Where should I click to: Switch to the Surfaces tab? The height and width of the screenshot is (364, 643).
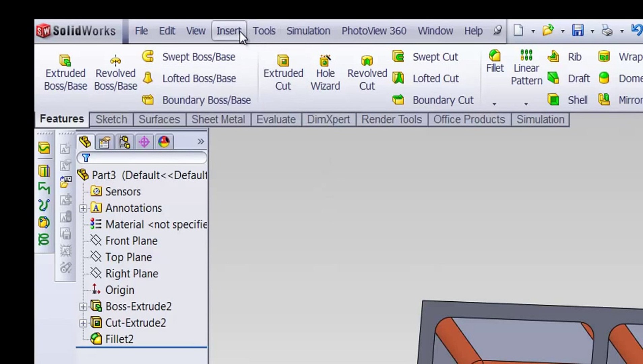(x=159, y=119)
